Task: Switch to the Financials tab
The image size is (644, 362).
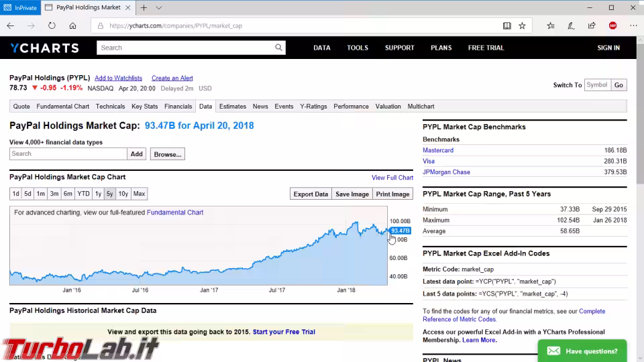Action: pos(178,107)
